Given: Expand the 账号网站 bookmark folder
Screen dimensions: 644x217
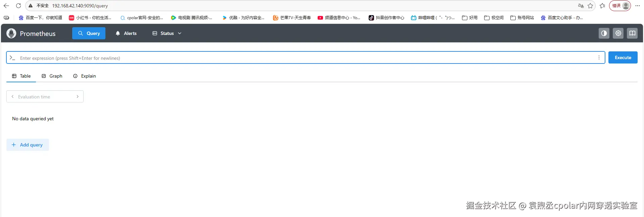Looking at the screenshot, I should tap(522, 18).
